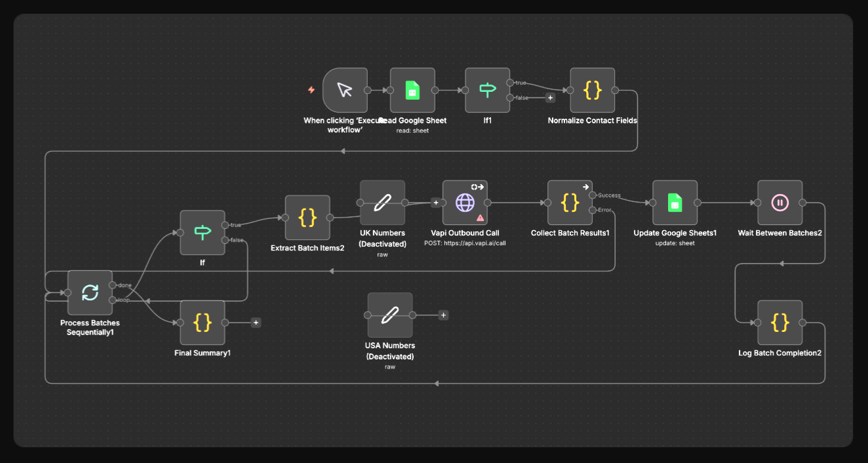The height and width of the screenshot is (463, 868).
Task: Open the Collect Batch Results1 code node
Action: 570,203
